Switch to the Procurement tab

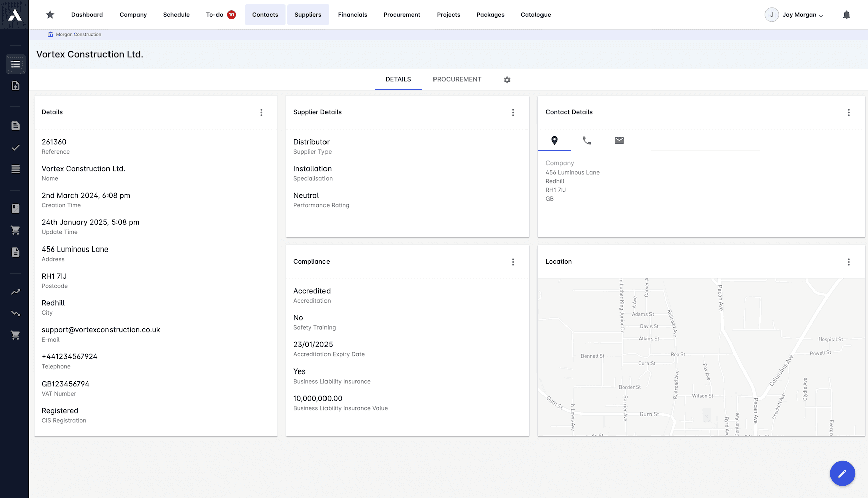click(457, 79)
